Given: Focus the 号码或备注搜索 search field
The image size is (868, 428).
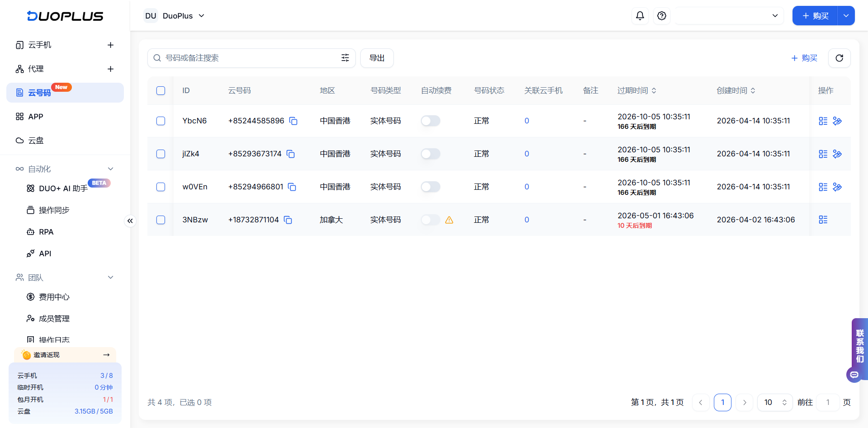Looking at the screenshot, I should point(251,58).
